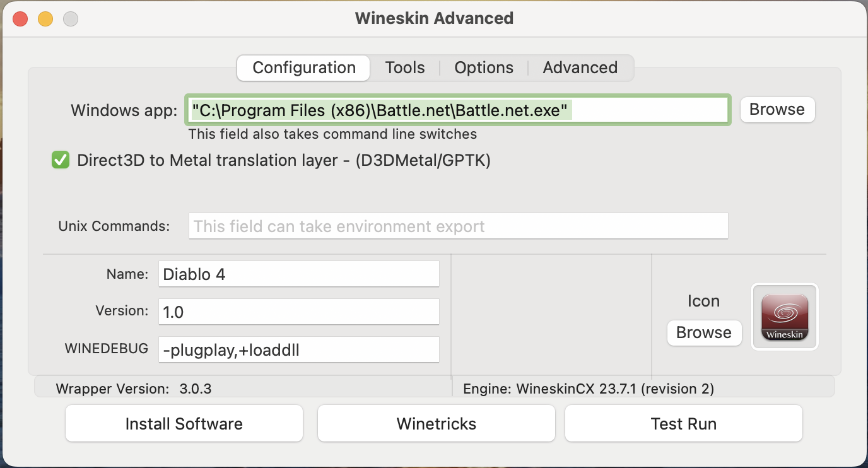The height and width of the screenshot is (468, 868).
Task: Close the Wineskin Advanced window
Action: (20, 18)
